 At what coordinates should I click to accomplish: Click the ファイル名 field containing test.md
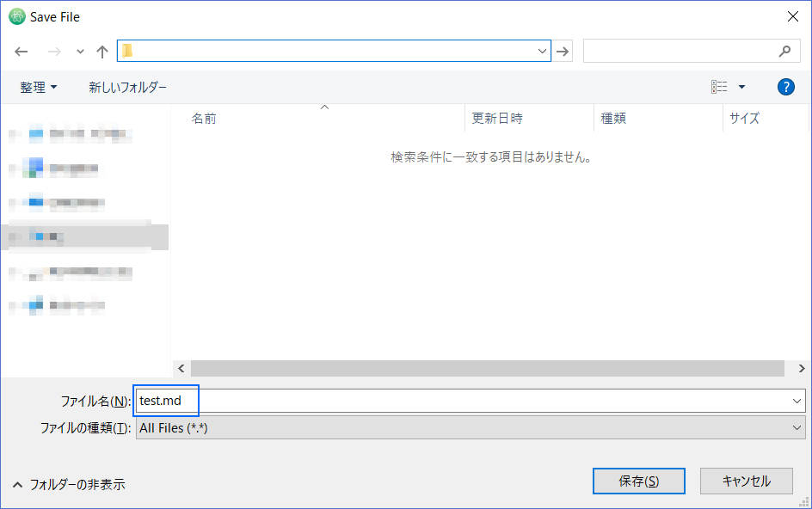tap(166, 401)
